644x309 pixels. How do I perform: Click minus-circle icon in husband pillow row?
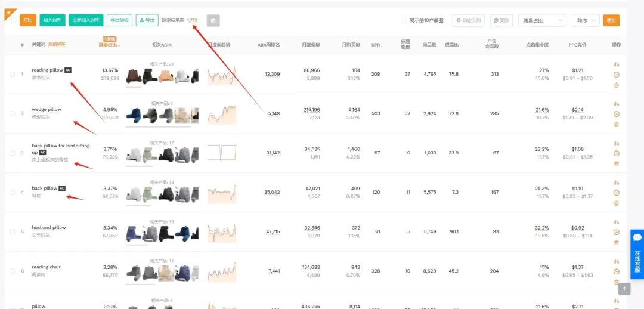click(x=616, y=232)
